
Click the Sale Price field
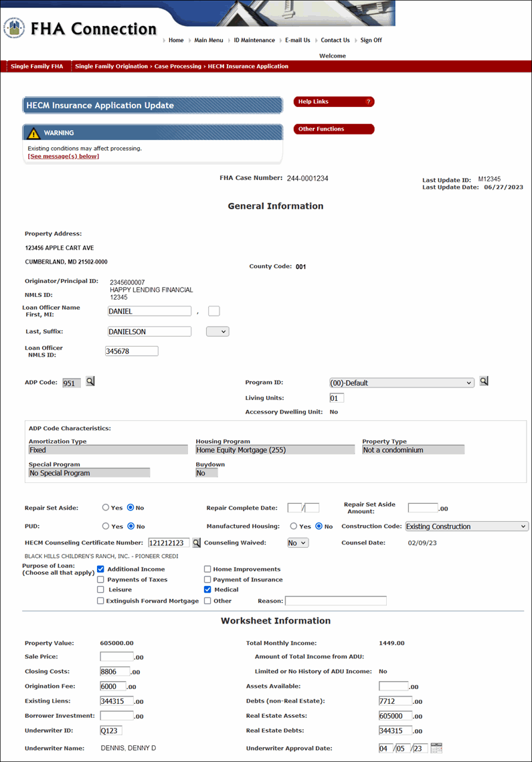pyautogui.click(x=116, y=656)
